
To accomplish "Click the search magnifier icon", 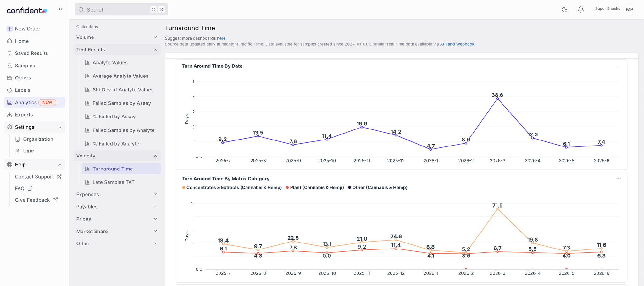I will [x=81, y=10].
